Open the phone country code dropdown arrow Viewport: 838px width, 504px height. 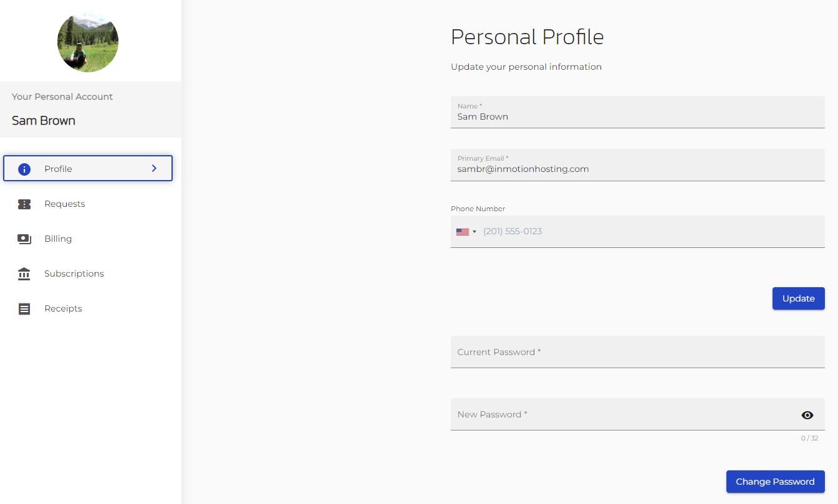coord(474,232)
